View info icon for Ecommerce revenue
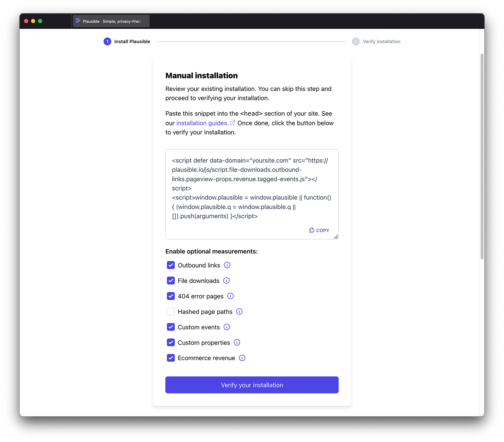Image resolution: width=504 pixels, height=442 pixels. [242, 358]
